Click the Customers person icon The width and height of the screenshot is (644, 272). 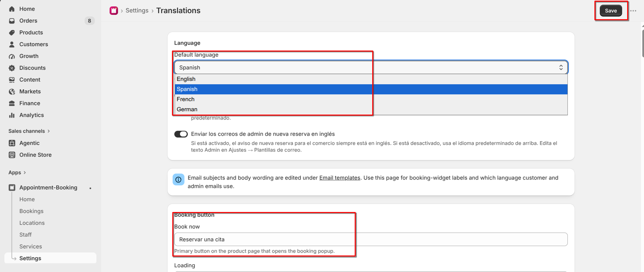click(x=12, y=44)
